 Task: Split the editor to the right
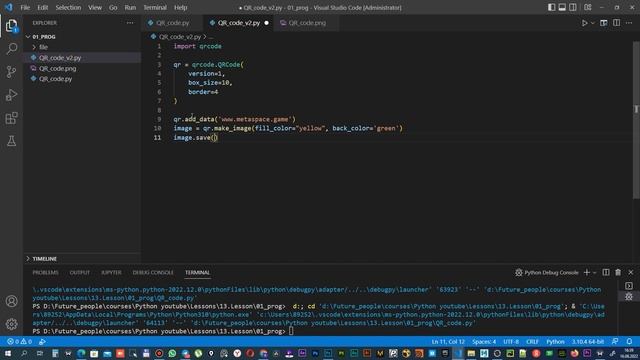(616, 23)
